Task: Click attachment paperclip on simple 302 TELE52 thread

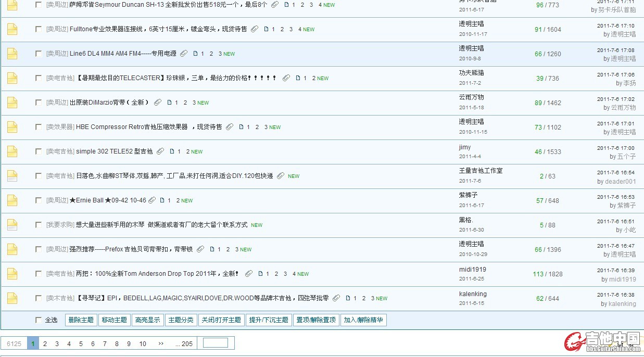Action: click(160, 151)
